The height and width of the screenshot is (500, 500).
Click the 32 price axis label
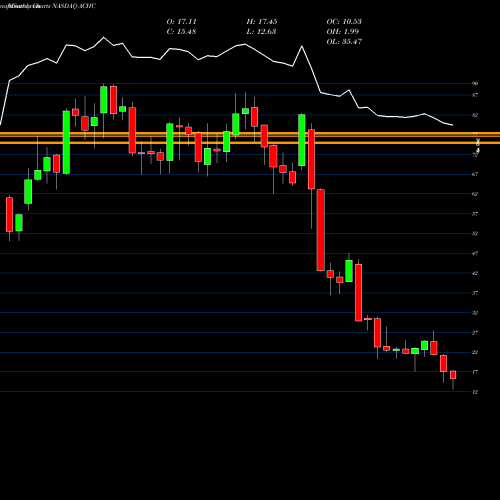[475, 313]
